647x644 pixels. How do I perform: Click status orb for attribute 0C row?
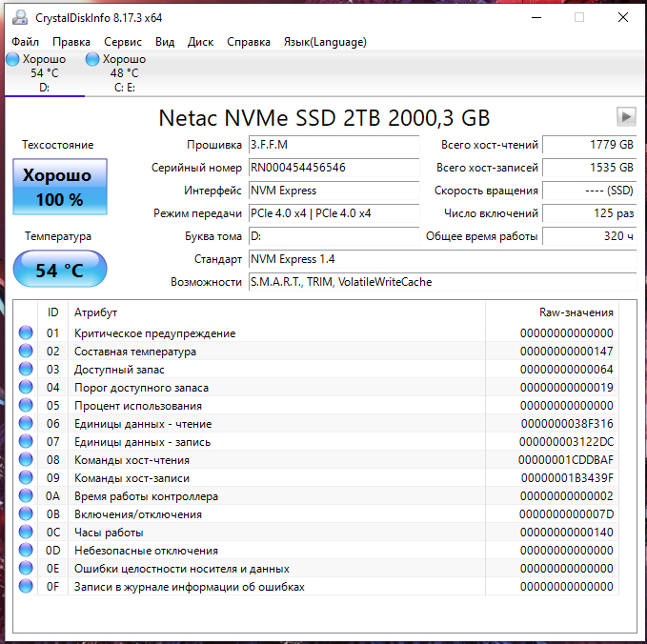click(26, 533)
